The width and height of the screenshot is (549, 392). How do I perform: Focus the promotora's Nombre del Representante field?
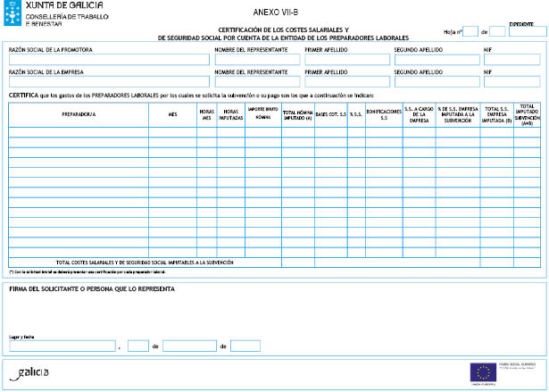[256, 60]
